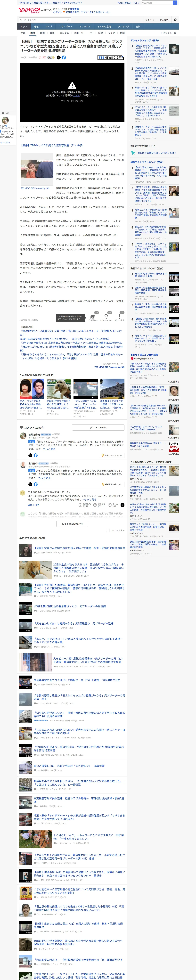Click the TBS NEWS DIG provider logo
Viewport: 196px width, 980px height.
point(110,57)
